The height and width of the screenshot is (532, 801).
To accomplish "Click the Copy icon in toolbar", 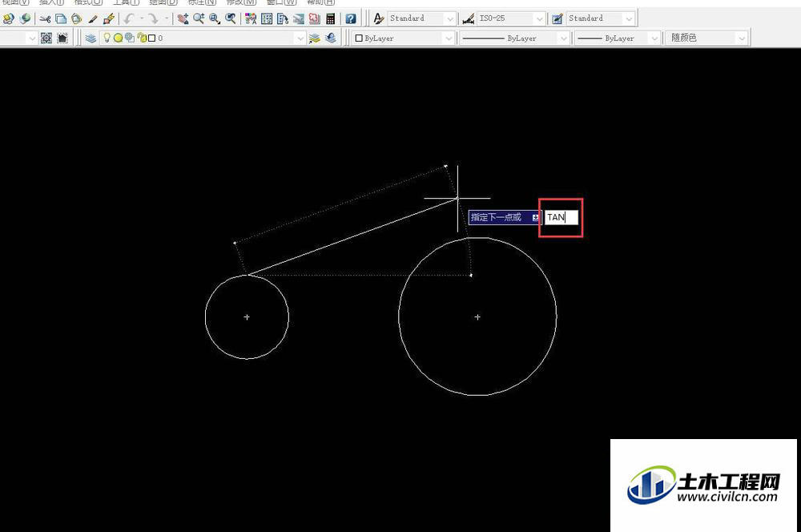I will click(x=61, y=19).
